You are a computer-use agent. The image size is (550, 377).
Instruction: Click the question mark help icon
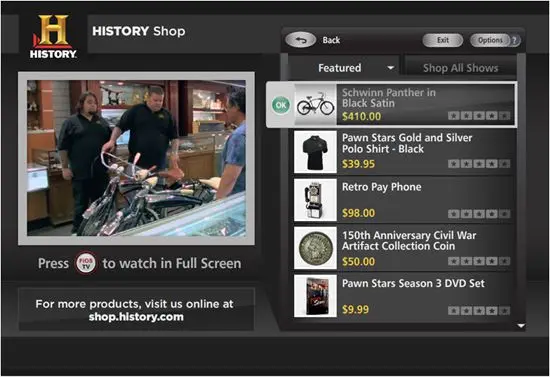515,41
